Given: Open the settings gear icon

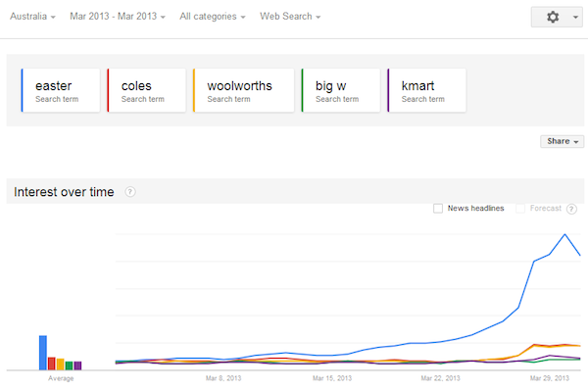Looking at the screenshot, I should (x=553, y=17).
